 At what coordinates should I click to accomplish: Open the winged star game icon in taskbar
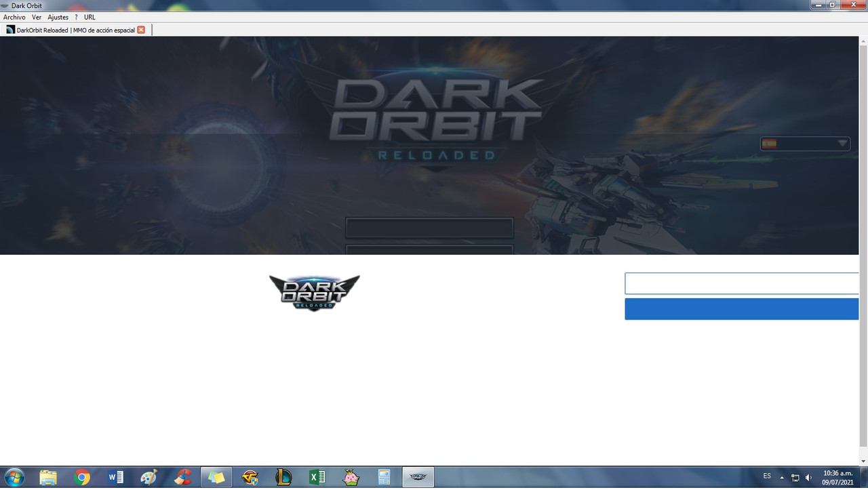[x=250, y=477]
